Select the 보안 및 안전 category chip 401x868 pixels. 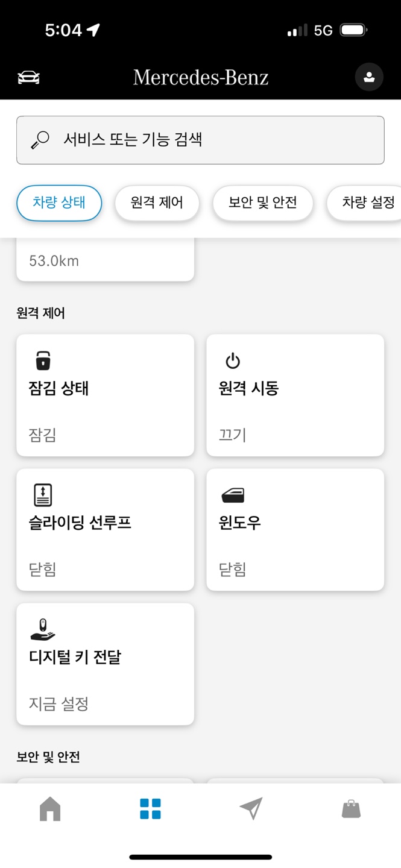click(x=262, y=203)
